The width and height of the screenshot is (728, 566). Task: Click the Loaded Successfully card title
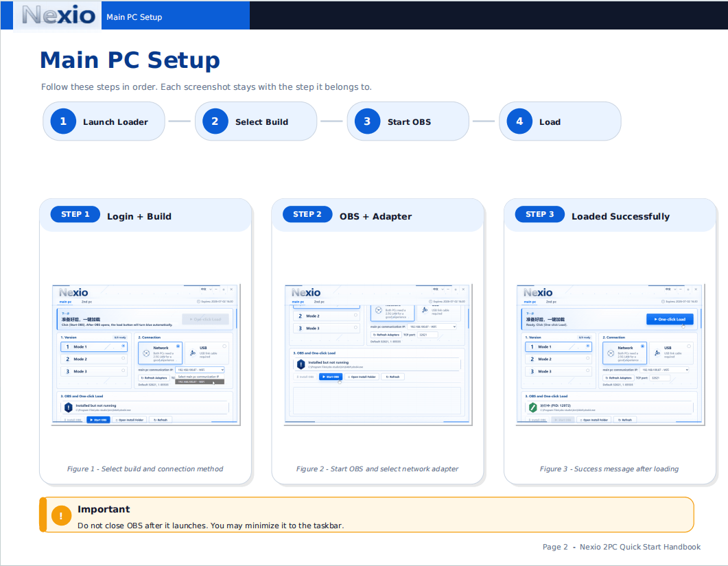pyautogui.click(x=621, y=216)
